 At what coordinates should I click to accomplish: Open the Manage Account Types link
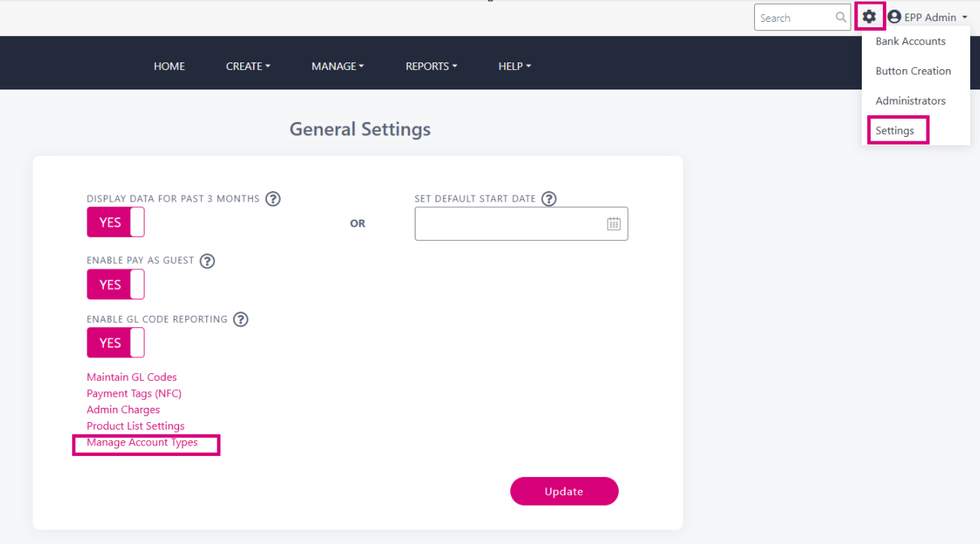coord(142,442)
